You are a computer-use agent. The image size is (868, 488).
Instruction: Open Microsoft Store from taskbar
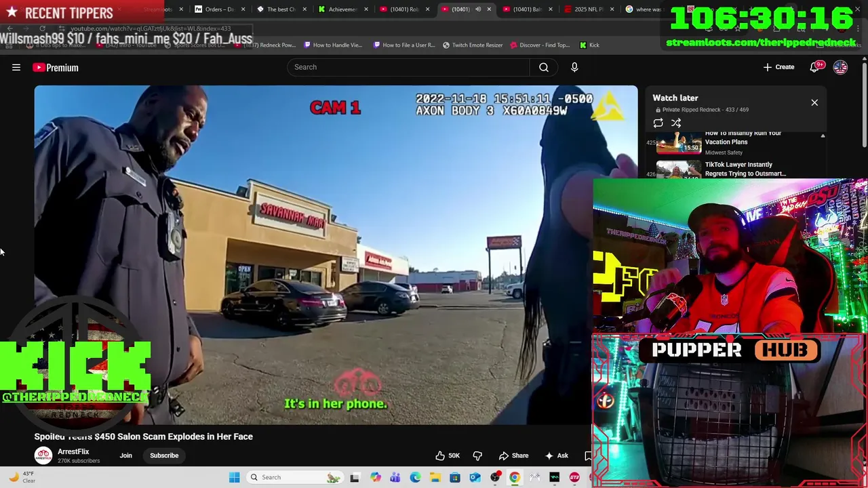pos(455,477)
